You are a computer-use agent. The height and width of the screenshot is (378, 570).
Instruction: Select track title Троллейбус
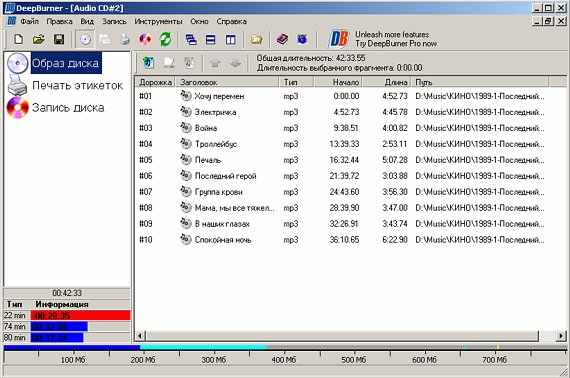click(216, 144)
